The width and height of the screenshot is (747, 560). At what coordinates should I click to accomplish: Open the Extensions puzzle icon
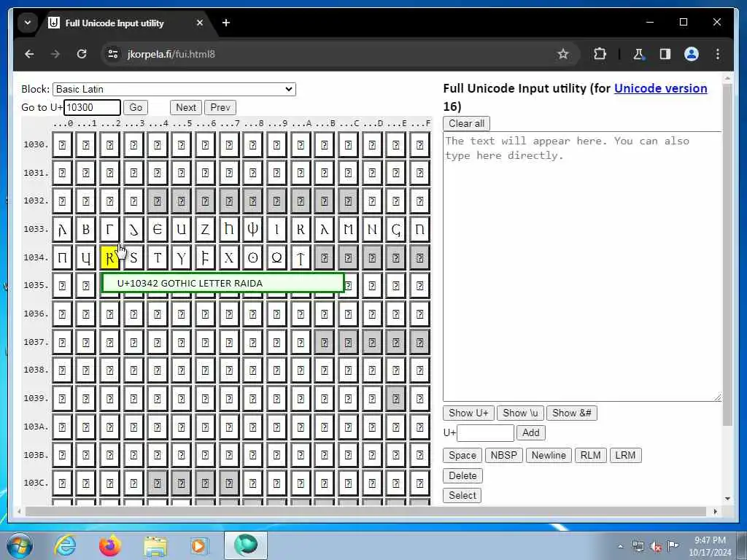coord(600,54)
